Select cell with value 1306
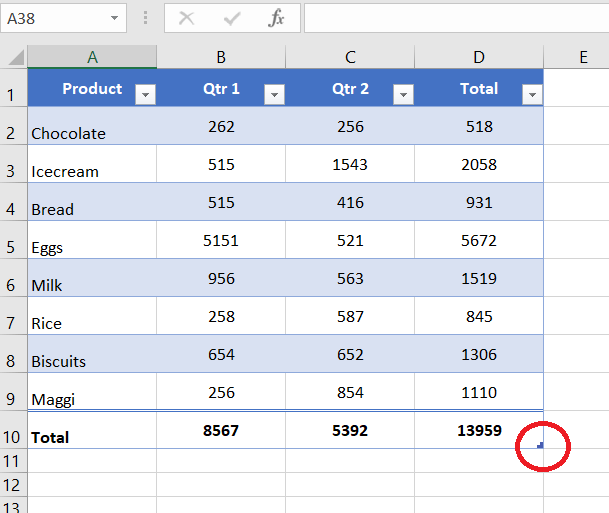609x513 pixels. tap(479, 354)
